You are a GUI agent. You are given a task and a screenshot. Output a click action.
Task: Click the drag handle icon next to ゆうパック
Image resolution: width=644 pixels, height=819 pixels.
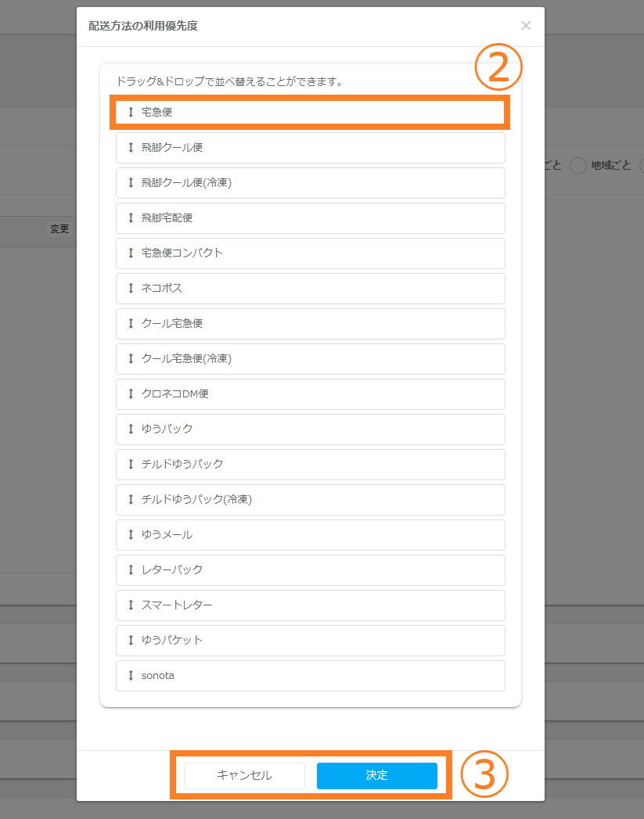pos(131,429)
